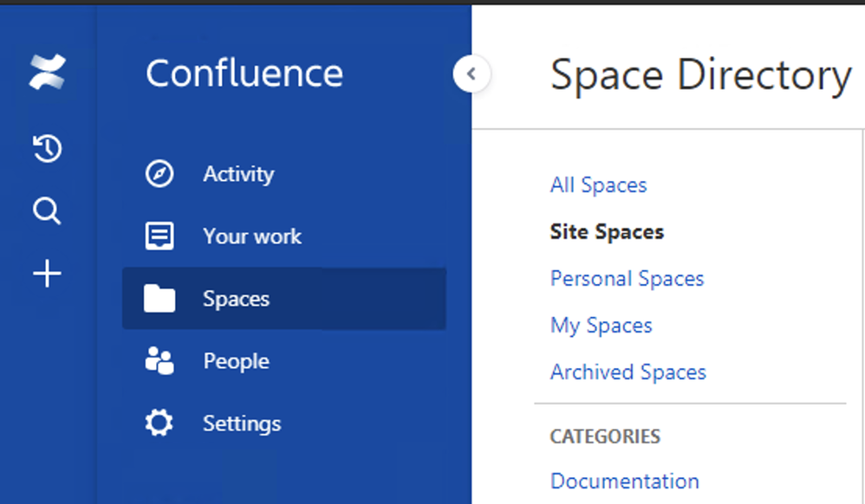Select the Spaces menu item
865x504 pixels.
(x=284, y=298)
